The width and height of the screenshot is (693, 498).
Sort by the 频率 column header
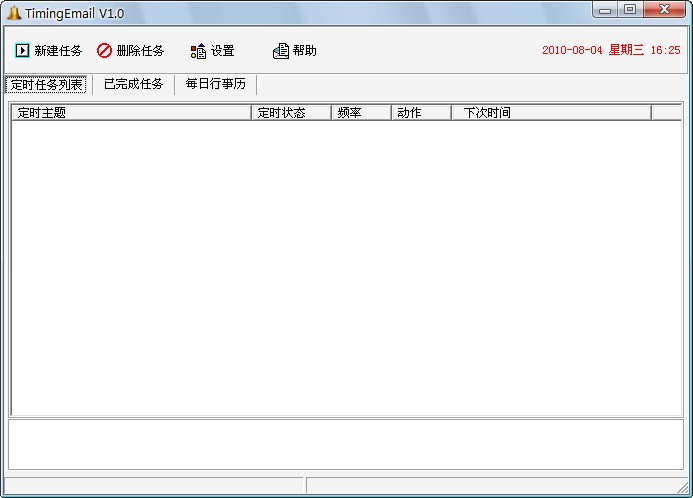click(362, 113)
